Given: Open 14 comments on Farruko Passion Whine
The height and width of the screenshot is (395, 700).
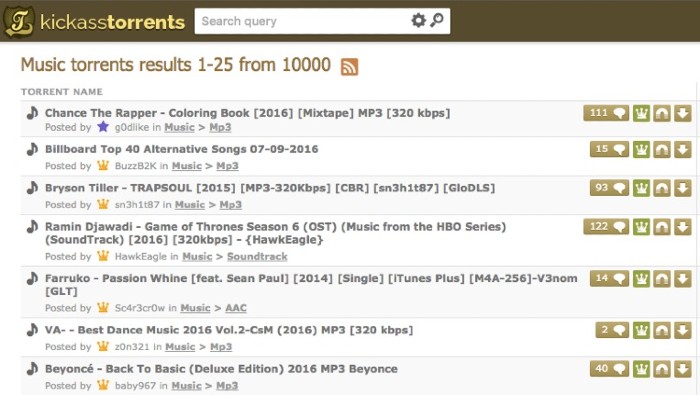Looking at the screenshot, I should 609,279.
